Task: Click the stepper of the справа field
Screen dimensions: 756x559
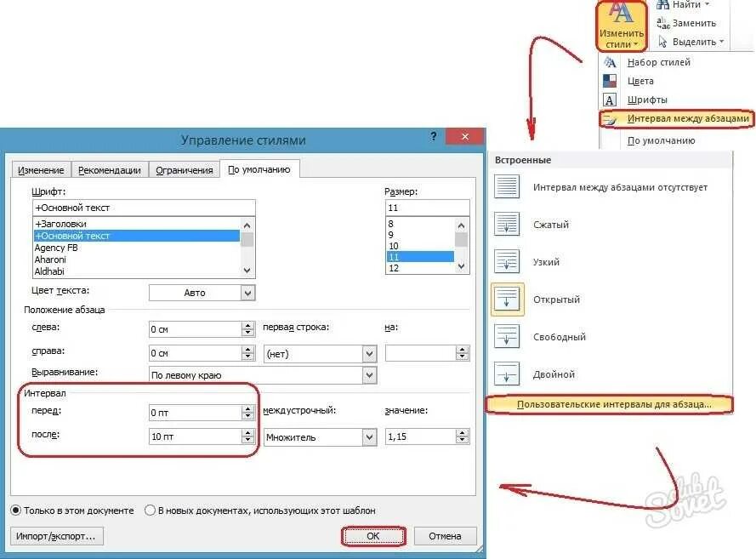Action: pos(247,353)
